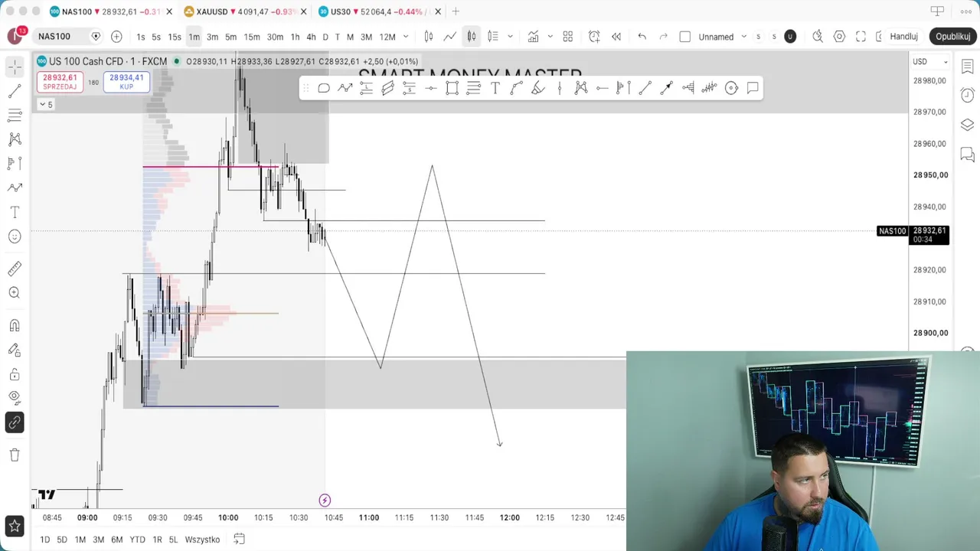
Task: Open brush drawing tools in left sidebar
Action: (x=15, y=187)
